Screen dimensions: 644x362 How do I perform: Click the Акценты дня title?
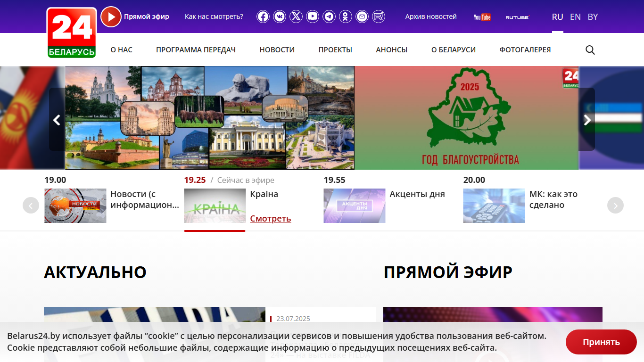pos(417,194)
